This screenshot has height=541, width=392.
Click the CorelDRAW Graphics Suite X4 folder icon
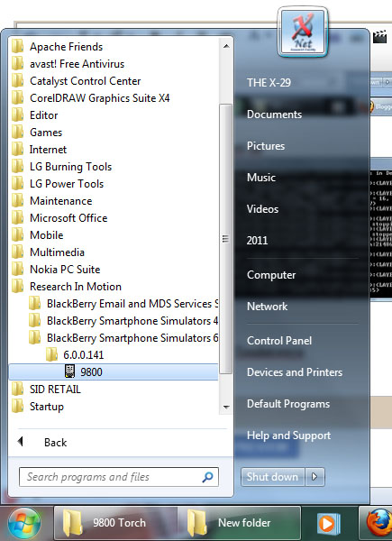pos(18,97)
